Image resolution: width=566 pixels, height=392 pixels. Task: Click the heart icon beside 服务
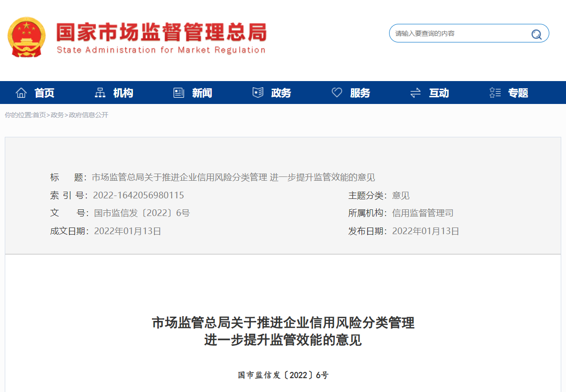pos(337,93)
